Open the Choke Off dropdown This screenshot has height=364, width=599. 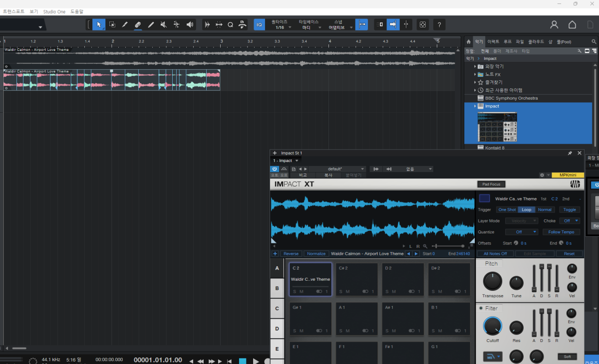(x=570, y=220)
